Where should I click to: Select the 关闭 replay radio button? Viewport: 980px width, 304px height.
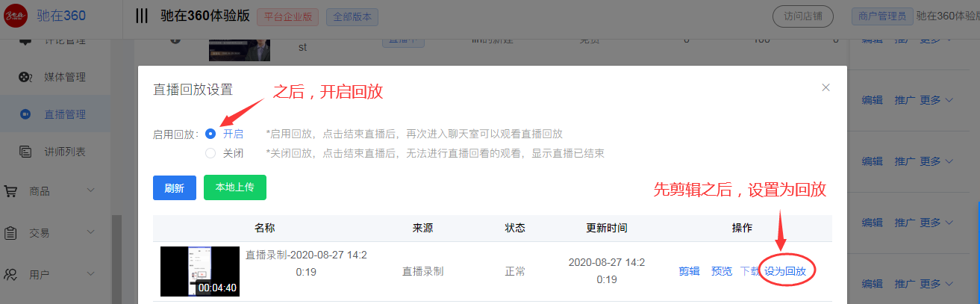point(210,153)
